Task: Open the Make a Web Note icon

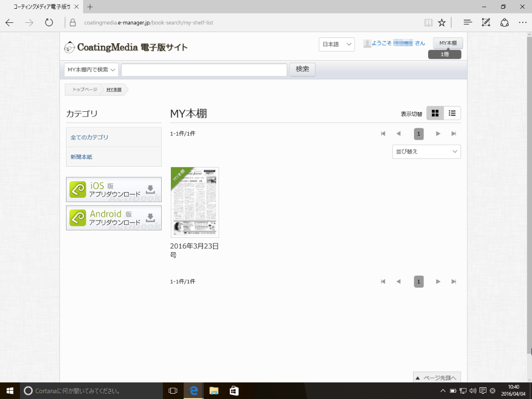Action: coord(486,22)
